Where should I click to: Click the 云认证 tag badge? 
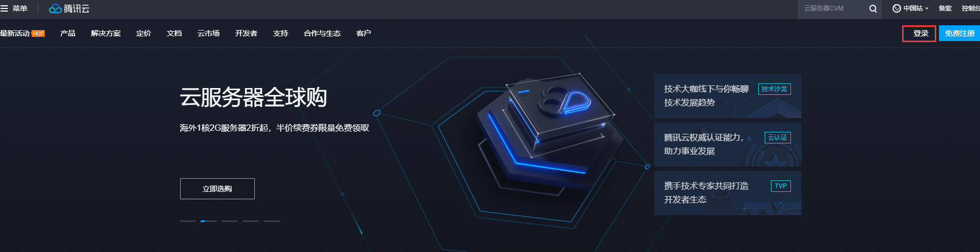[777, 138]
